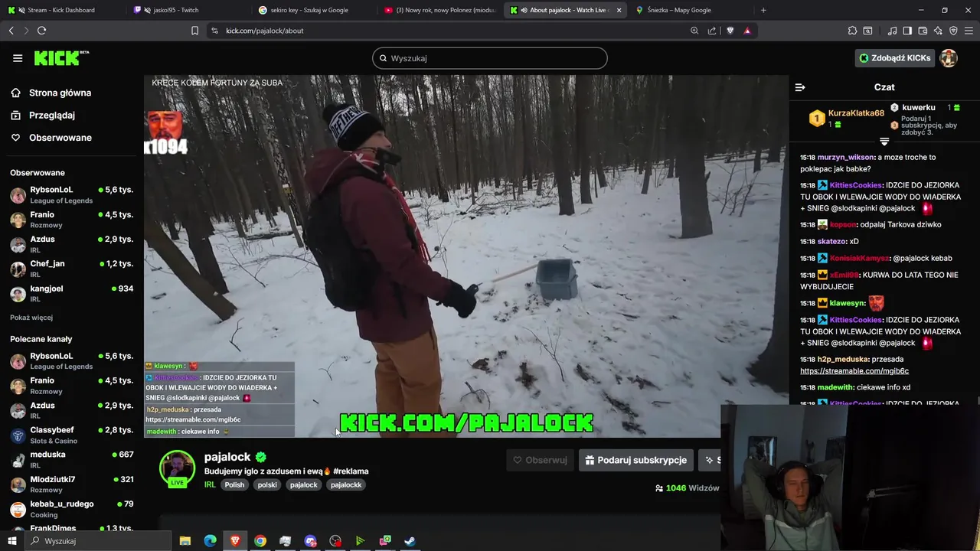Screen dimensions: 980x551
Task: Open meduska recommended channel
Action: (x=72, y=459)
